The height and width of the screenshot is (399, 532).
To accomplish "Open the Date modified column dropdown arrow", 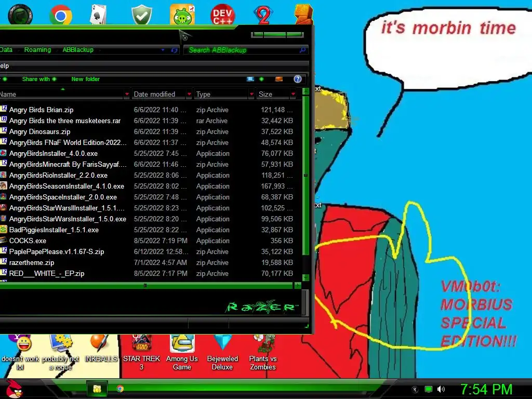I will [189, 94].
